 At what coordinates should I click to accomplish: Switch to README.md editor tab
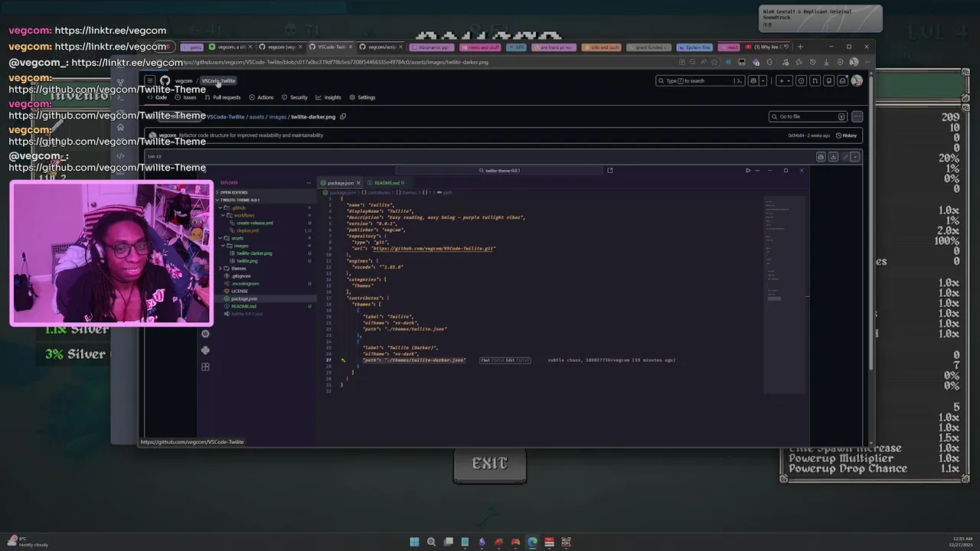pos(387,183)
